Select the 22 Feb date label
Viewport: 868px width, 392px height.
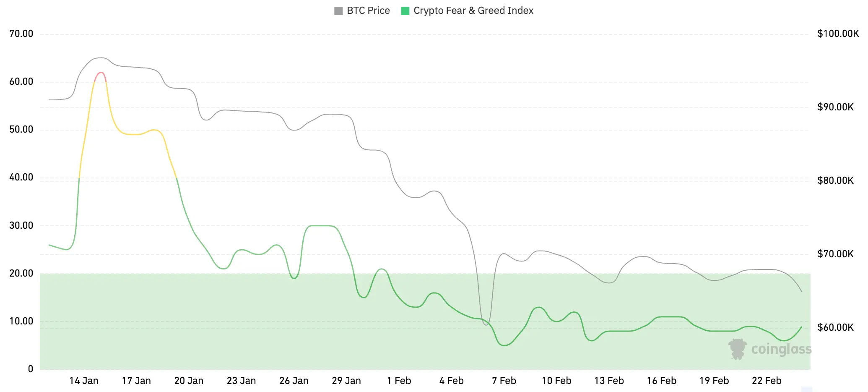pos(767,381)
